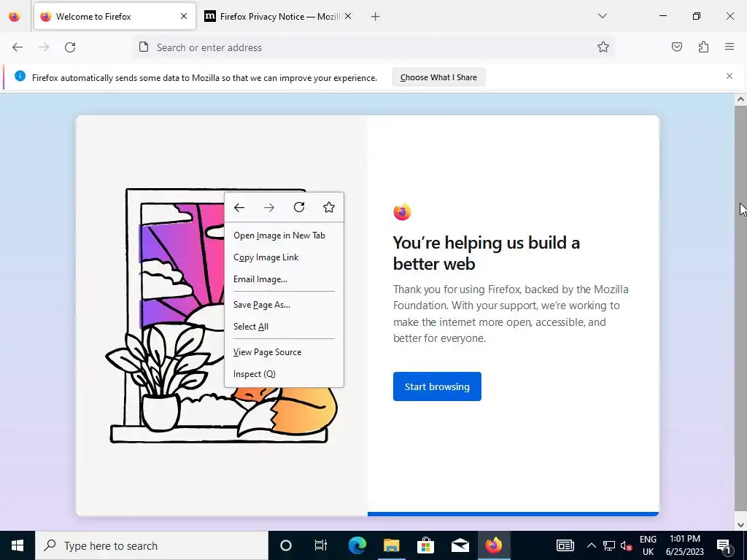Click the Start browsing button

click(x=437, y=386)
